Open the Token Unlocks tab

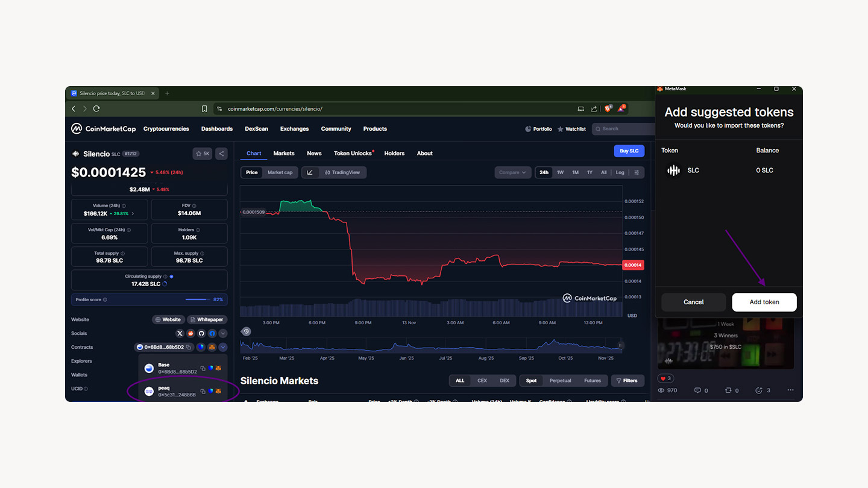point(353,153)
